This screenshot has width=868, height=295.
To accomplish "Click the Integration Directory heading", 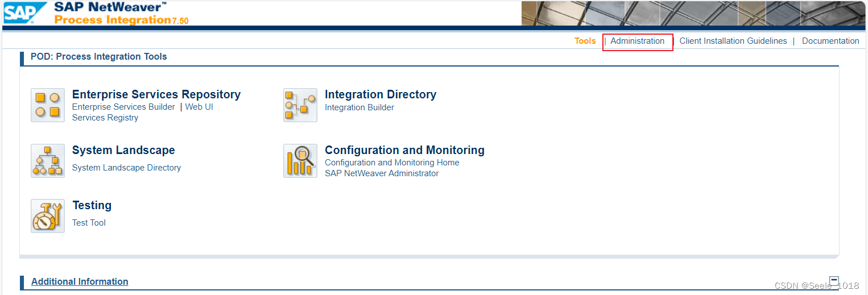I will (381, 94).
